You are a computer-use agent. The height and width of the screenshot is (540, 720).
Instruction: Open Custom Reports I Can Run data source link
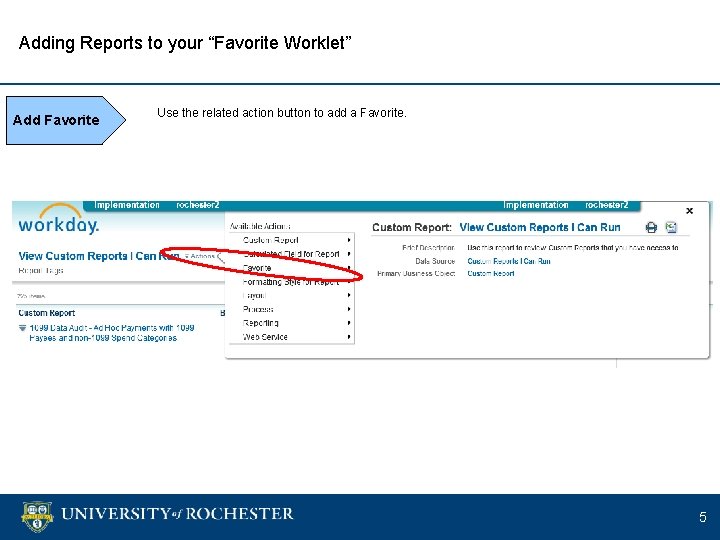[509, 261]
